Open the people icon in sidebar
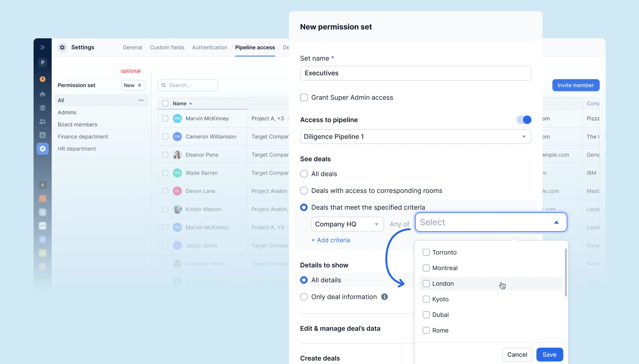This screenshot has width=639, height=364. pyautogui.click(x=42, y=121)
